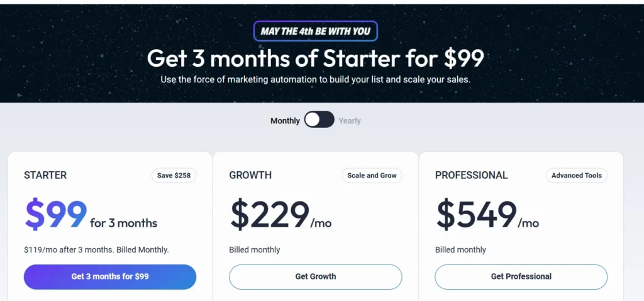
Task: Click the Advanced Tools badge
Action: click(577, 175)
